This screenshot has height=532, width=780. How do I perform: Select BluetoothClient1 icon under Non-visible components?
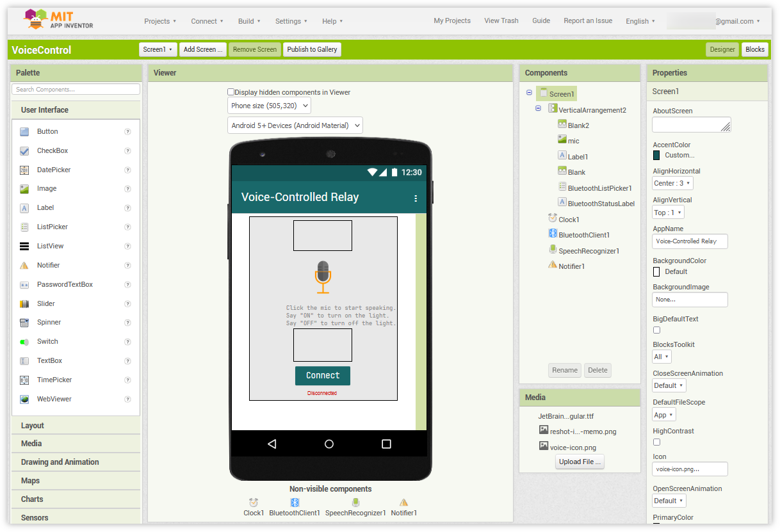pos(295,503)
